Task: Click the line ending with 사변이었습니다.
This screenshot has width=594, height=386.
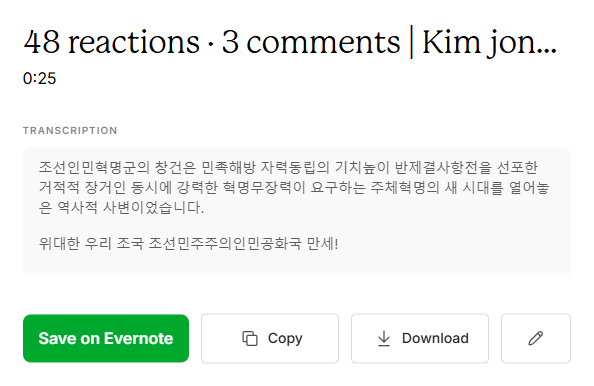Action: pos(122,207)
